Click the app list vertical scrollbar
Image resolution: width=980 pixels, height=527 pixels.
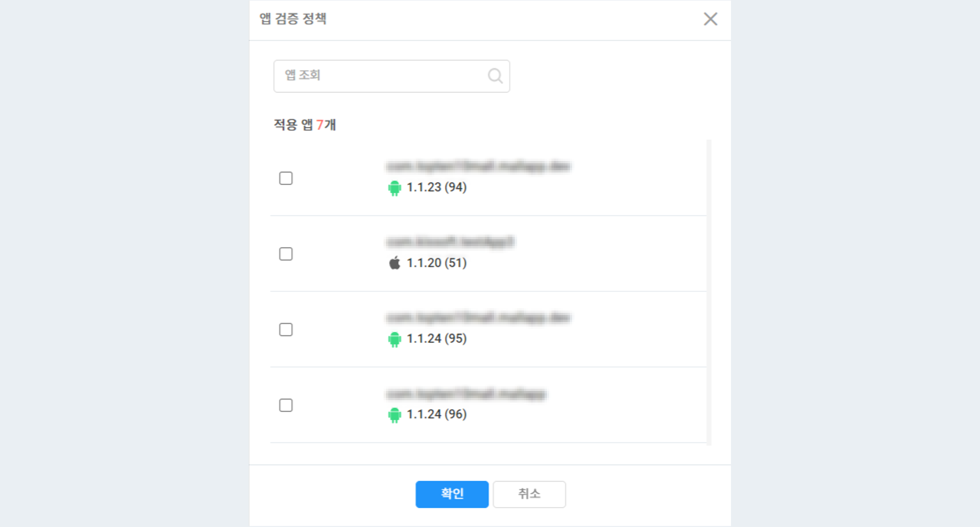pyautogui.click(x=709, y=292)
